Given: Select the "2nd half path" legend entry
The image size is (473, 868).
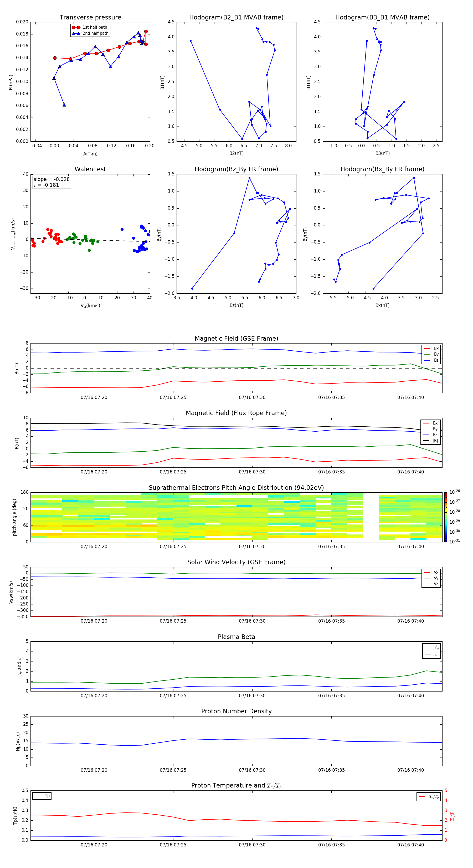Looking at the screenshot, I should [90, 33].
